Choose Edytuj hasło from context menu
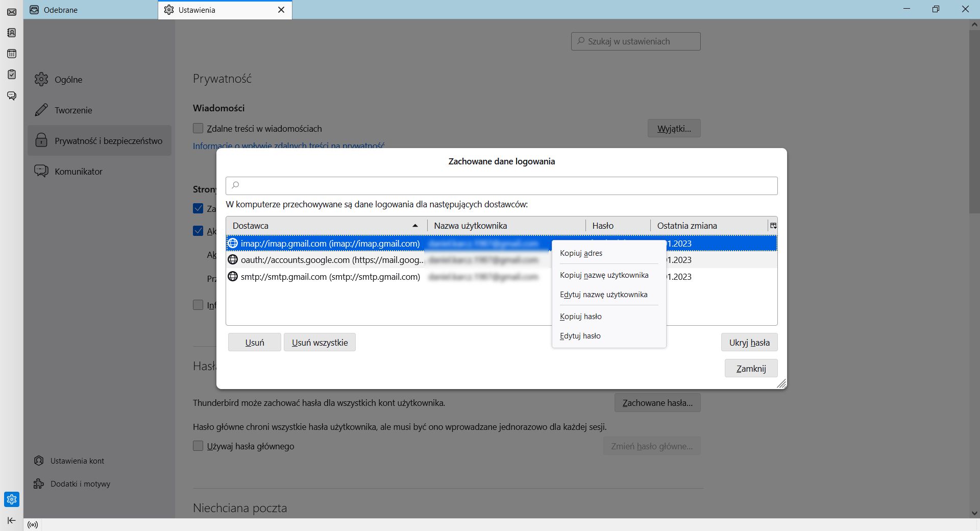Image resolution: width=980 pixels, height=531 pixels. point(609,336)
